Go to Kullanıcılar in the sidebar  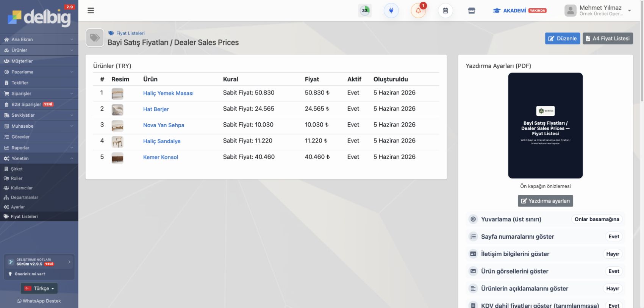[x=39, y=188]
